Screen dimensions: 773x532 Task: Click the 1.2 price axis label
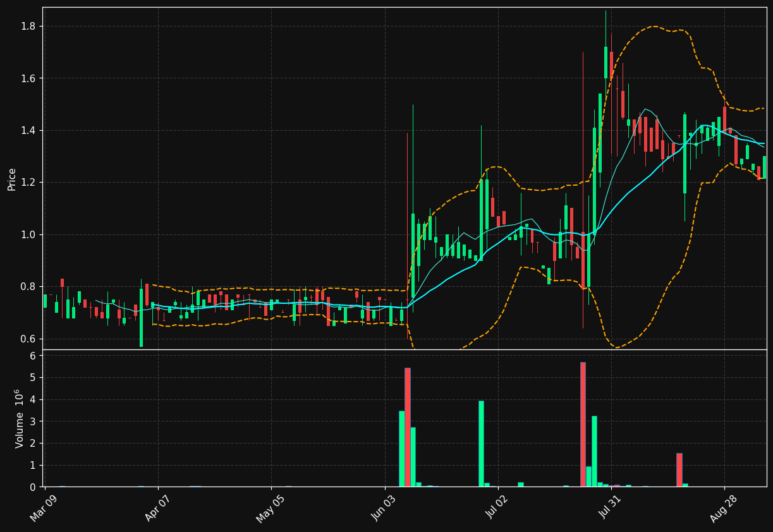coord(30,183)
